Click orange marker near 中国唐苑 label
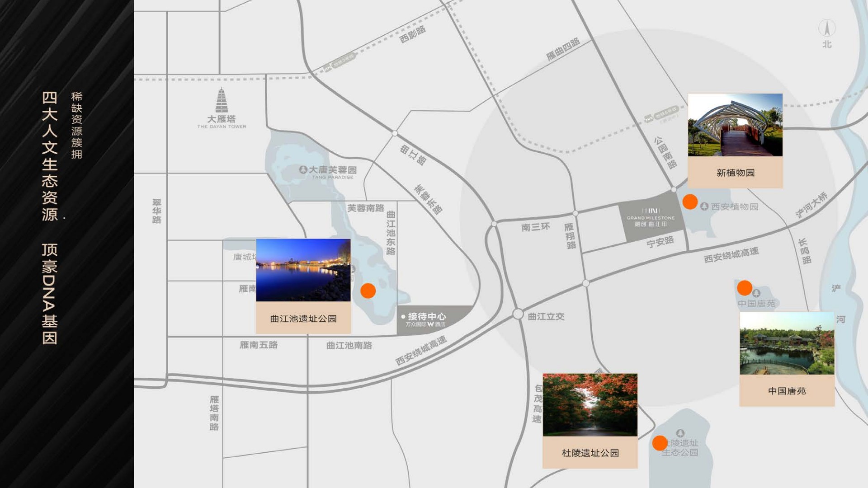The width and height of the screenshot is (868, 488). (x=745, y=287)
